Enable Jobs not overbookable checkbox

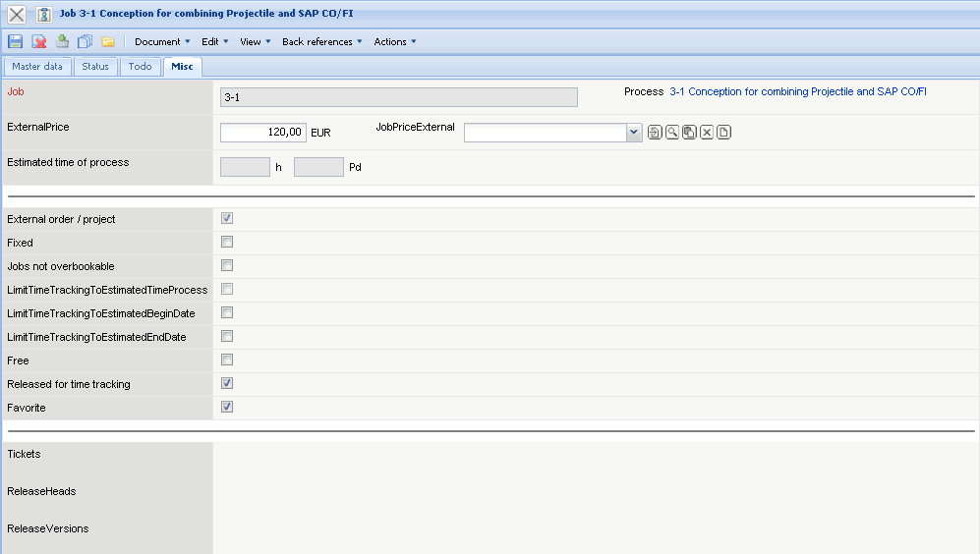point(227,265)
